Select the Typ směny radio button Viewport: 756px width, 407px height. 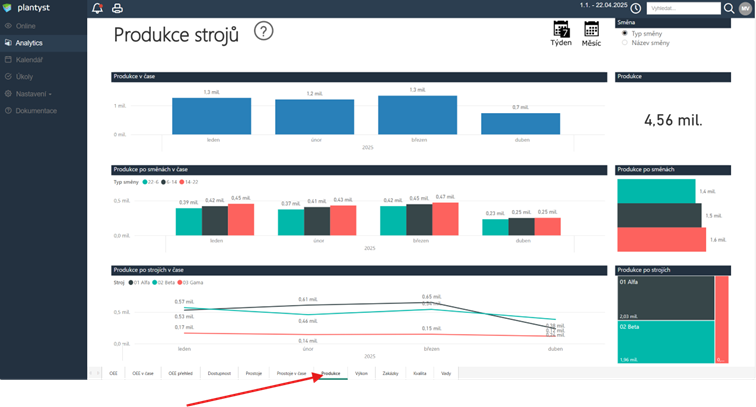(625, 33)
